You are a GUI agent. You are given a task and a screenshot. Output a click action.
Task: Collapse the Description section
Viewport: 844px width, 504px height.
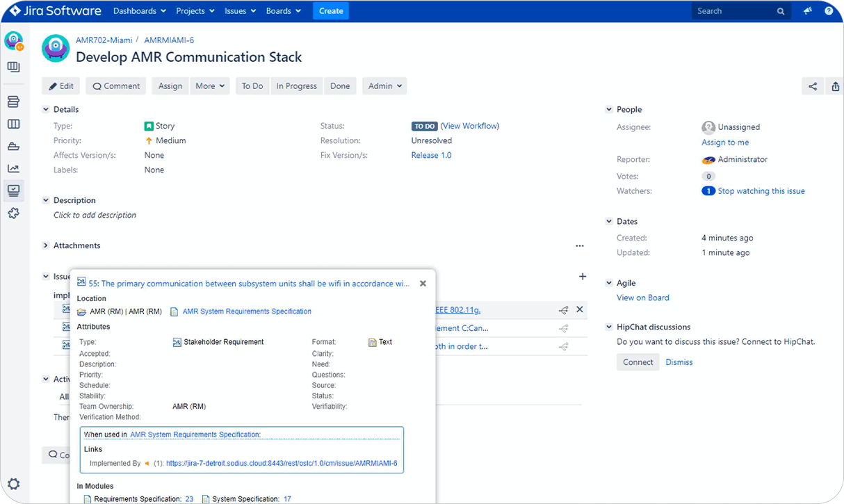tap(46, 200)
